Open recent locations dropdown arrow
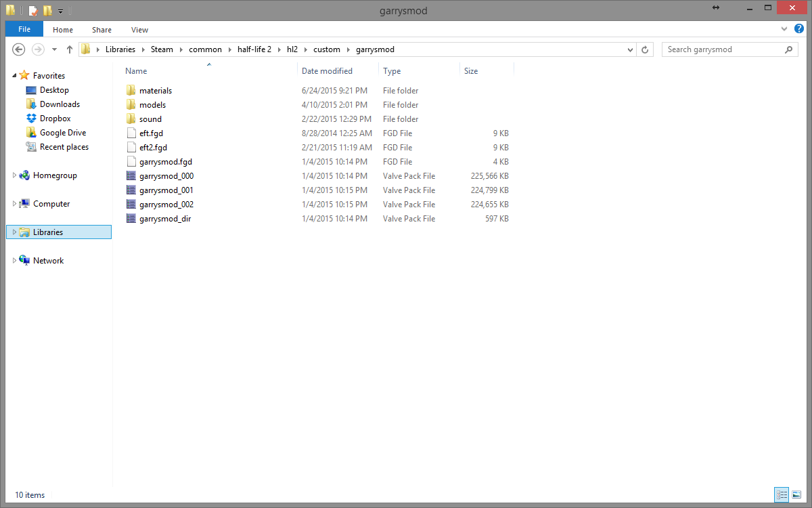812x508 pixels. [x=54, y=49]
